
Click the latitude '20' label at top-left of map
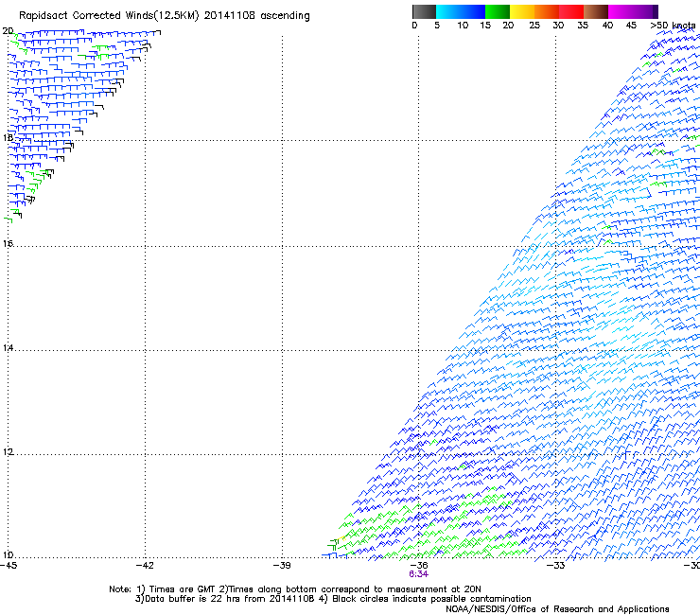point(8,31)
